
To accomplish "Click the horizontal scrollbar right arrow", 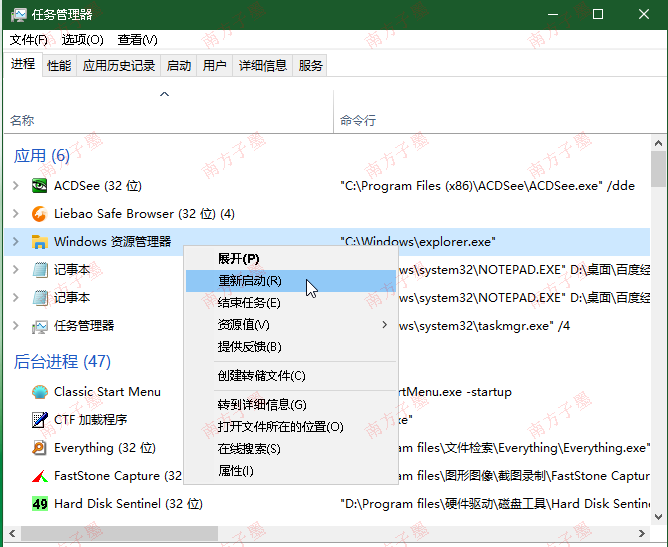I will click(x=642, y=533).
